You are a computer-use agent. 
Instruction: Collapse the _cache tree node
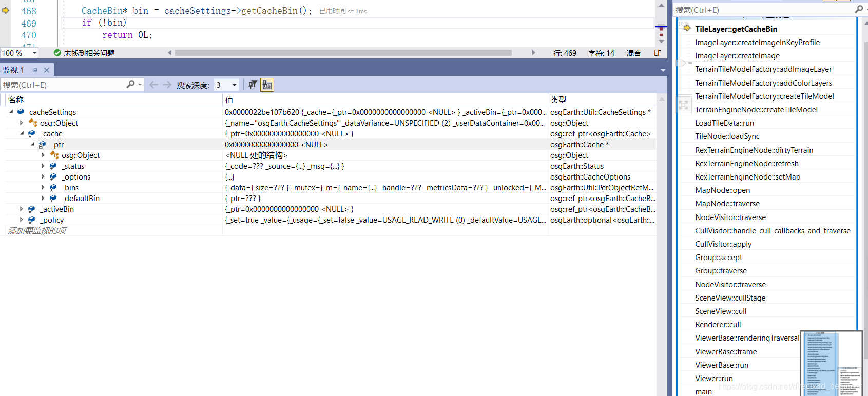(22, 133)
